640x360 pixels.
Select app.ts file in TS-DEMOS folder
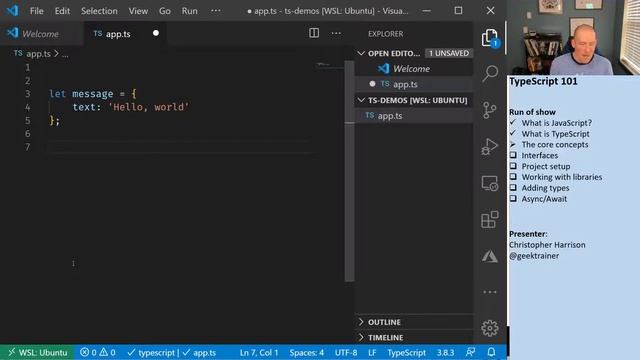(x=414, y=116)
